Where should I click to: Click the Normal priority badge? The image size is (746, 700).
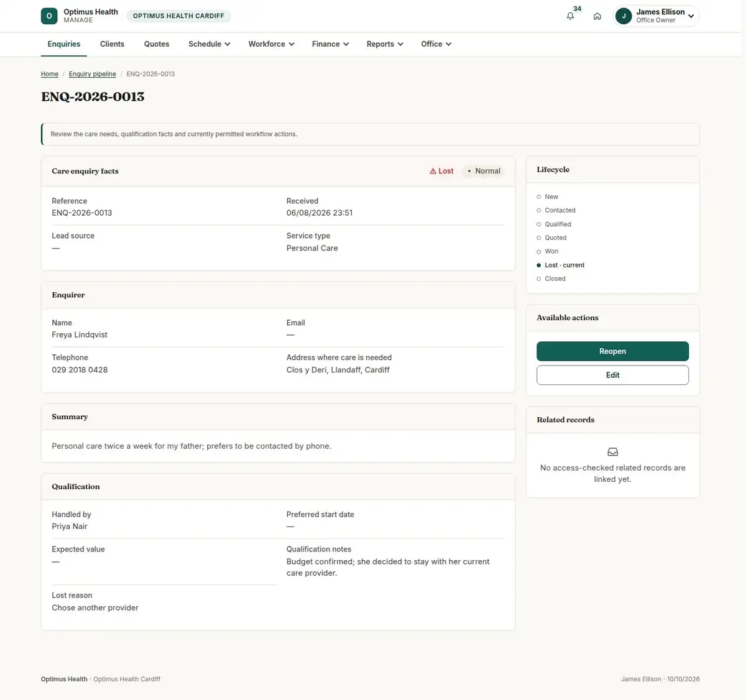pyautogui.click(x=484, y=171)
